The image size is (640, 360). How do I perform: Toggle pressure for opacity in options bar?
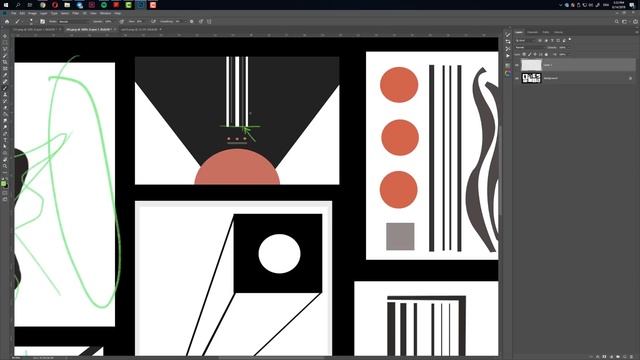(121, 22)
